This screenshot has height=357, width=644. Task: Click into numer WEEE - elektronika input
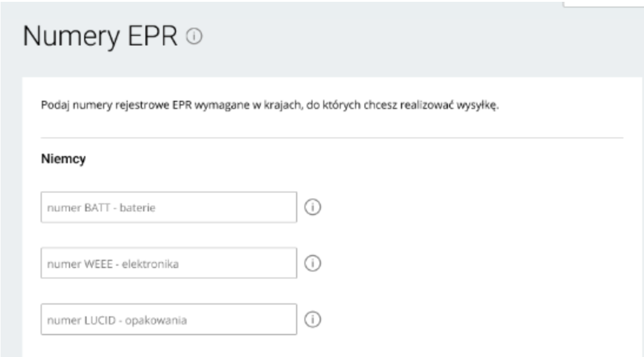point(168,263)
